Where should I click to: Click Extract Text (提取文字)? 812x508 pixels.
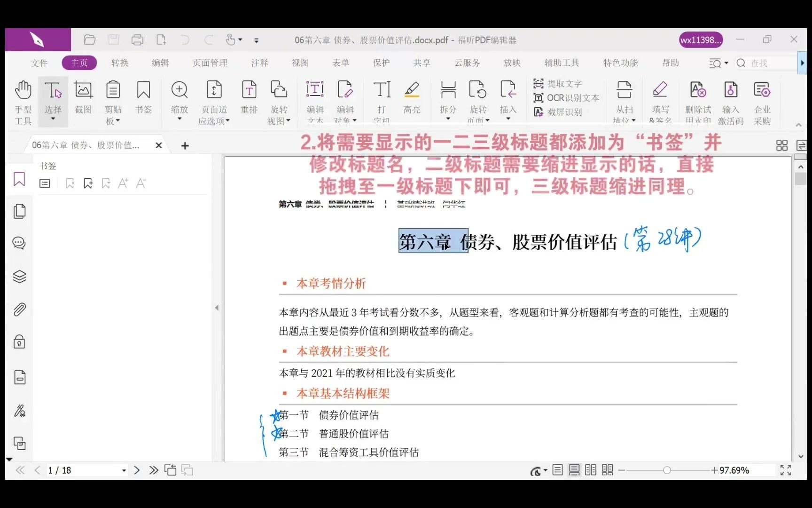point(558,84)
